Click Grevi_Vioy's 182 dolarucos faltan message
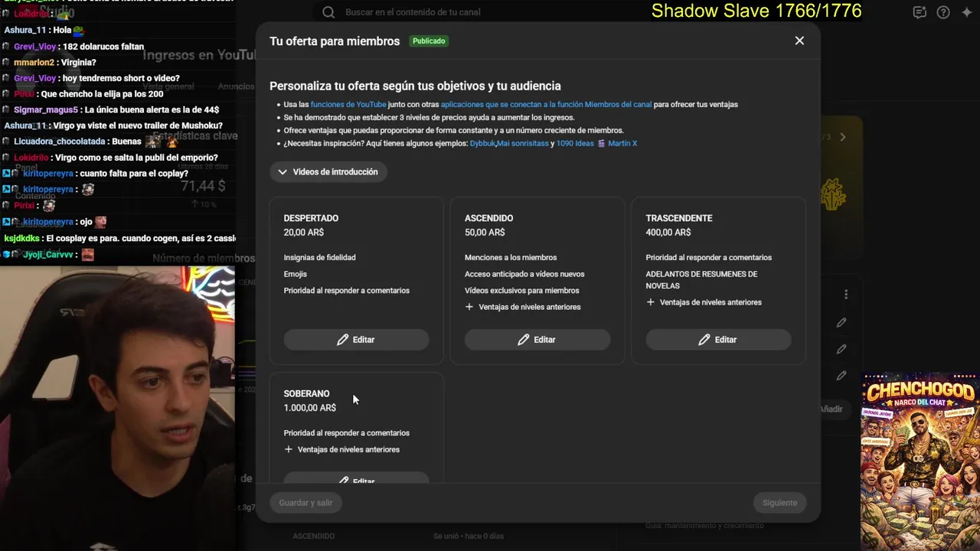Viewport: 980px width, 551px height. pyautogui.click(x=79, y=47)
